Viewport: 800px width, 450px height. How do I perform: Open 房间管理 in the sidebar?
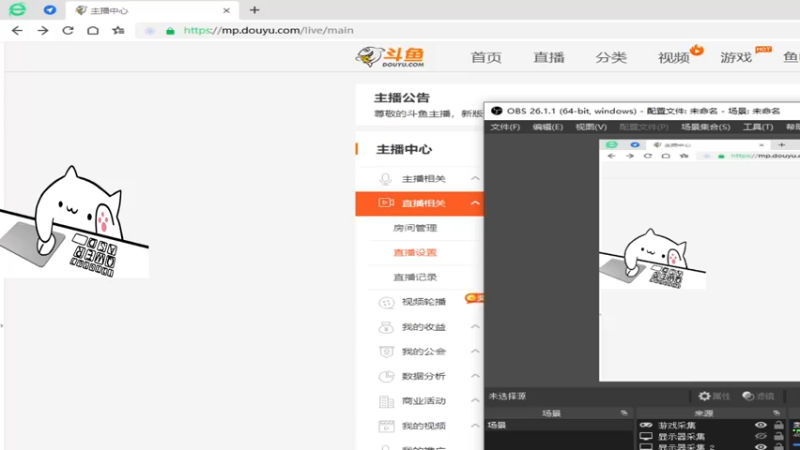(415, 228)
